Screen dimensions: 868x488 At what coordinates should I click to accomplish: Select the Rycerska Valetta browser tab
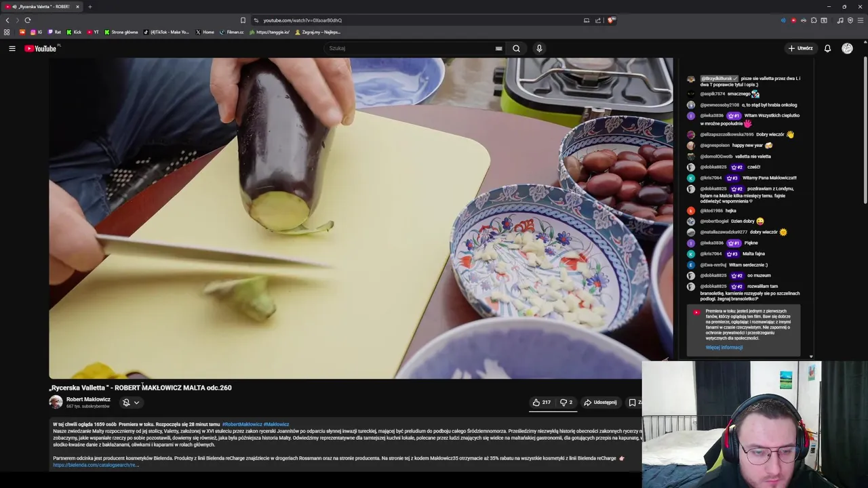click(42, 7)
